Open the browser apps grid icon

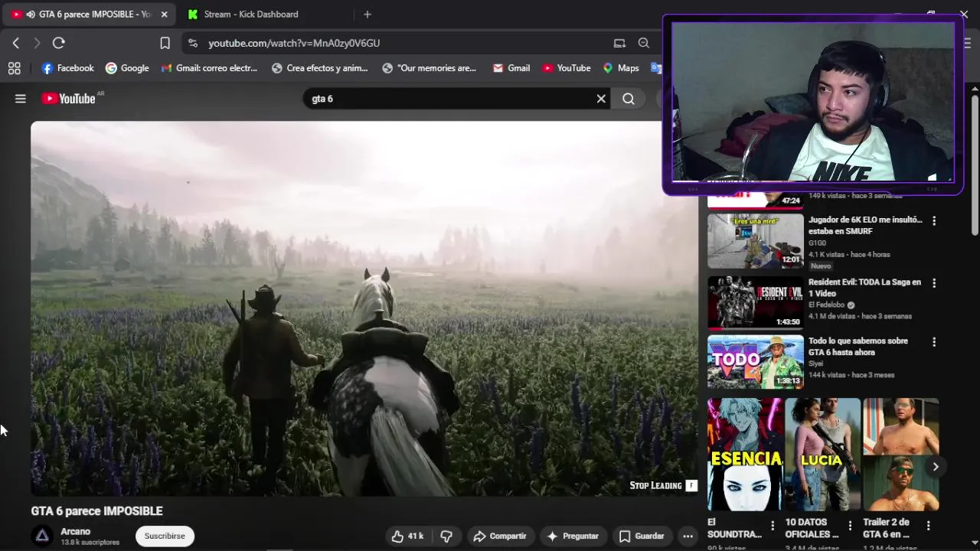click(14, 68)
